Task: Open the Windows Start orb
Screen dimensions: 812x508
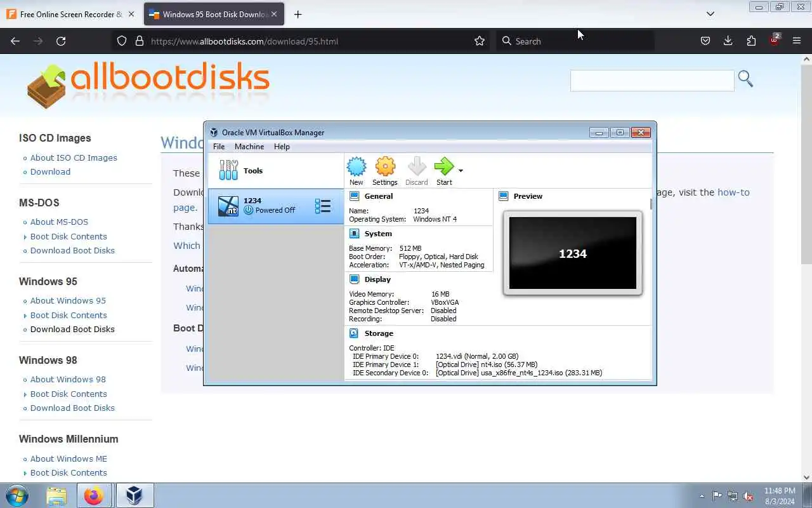Action: tap(16, 495)
